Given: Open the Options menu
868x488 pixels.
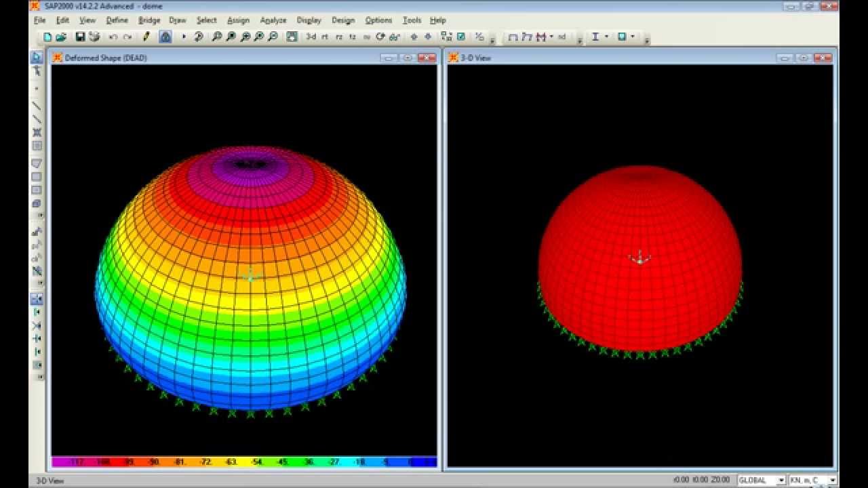Looking at the screenshot, I should pos(378,20).
